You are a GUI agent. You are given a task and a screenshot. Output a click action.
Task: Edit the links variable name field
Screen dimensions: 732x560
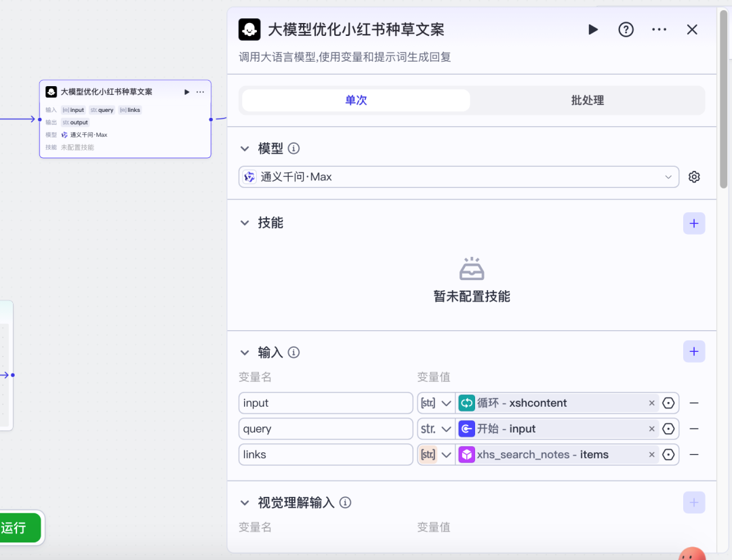[x=325, y=454]
